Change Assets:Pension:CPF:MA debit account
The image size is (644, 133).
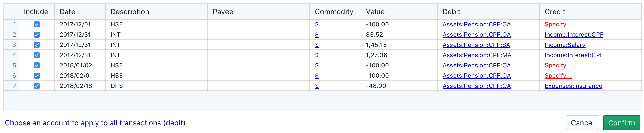click(477, 55)
